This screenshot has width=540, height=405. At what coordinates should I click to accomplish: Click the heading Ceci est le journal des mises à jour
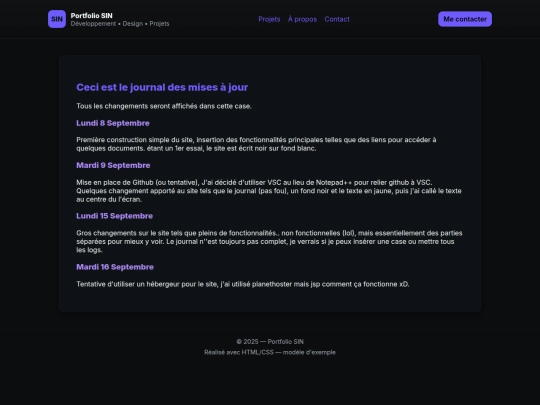162,87
